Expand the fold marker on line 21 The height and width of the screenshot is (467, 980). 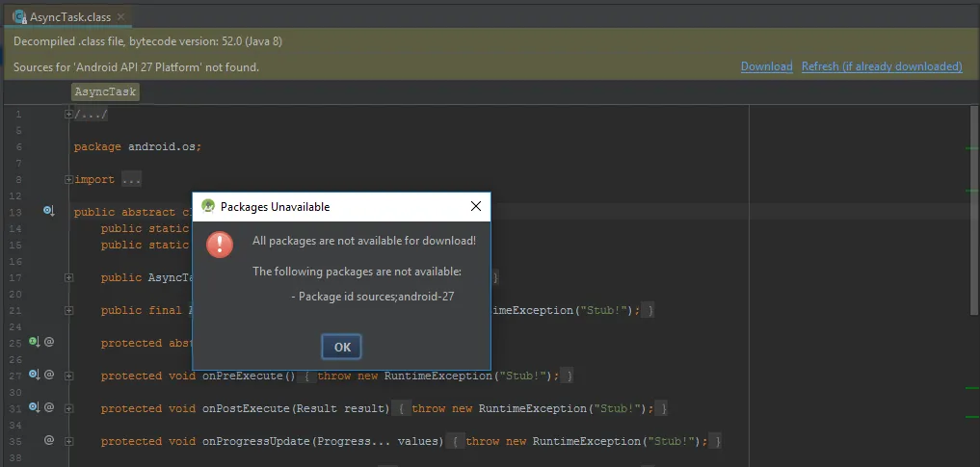pyautogui.click(x=68, y=310)
